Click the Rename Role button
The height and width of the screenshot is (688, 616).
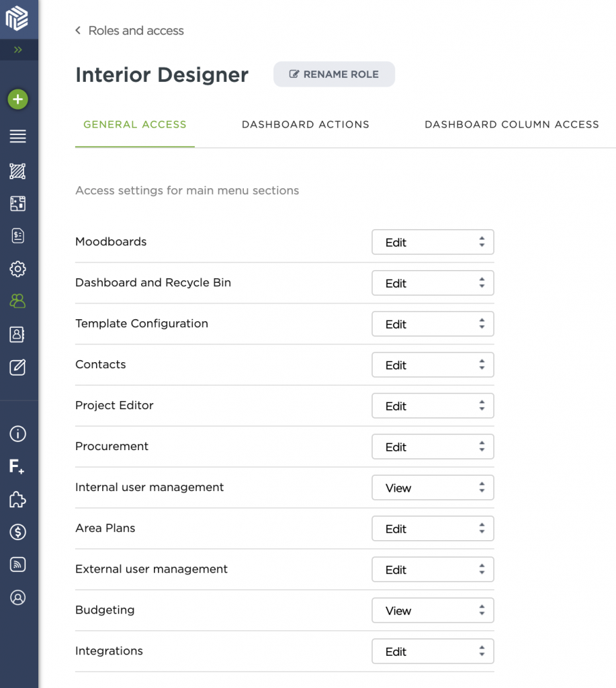[x=334, y=74]
